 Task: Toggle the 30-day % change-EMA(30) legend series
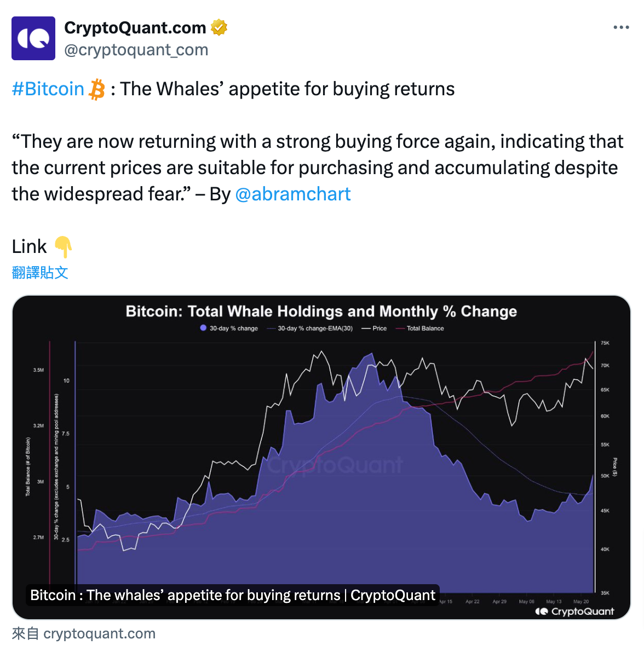pyautogui.click(x=310, y=328)
